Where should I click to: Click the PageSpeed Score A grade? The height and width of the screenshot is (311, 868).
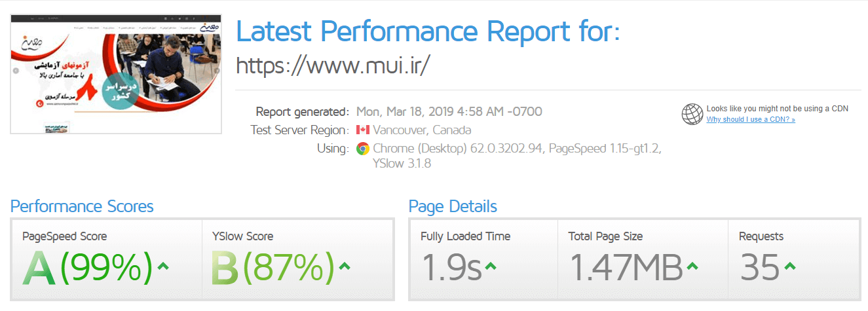click(x=41, y=268)
